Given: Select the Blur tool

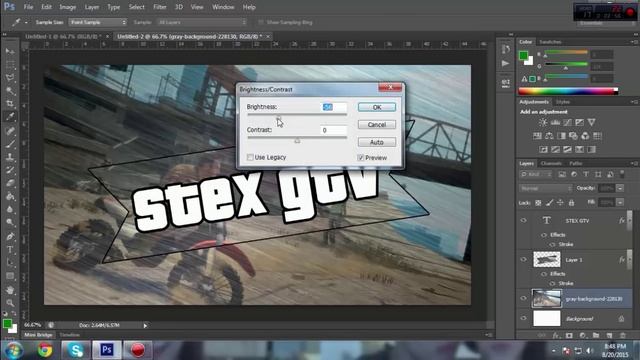Looking at the screenshot, I should coord(10,209).
